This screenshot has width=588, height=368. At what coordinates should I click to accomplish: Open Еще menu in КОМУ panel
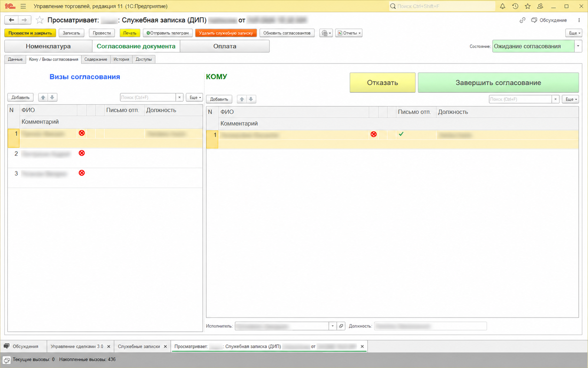(571, 99)
